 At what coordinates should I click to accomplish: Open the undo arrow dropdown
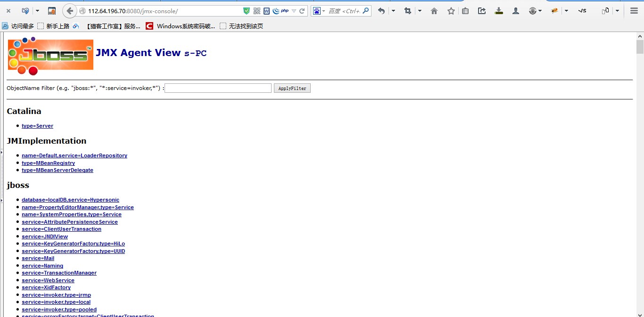(x=393, y=11)
